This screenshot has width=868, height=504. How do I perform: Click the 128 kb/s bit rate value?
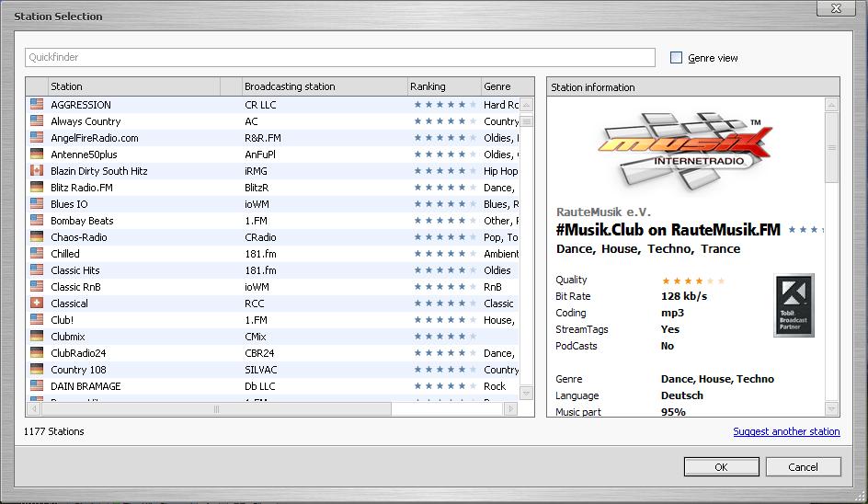(684, 296)
